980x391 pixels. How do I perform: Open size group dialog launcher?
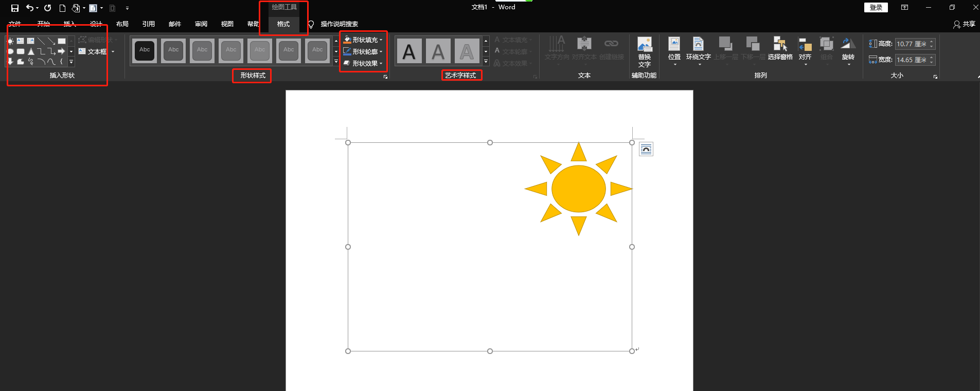coord(935,77)
